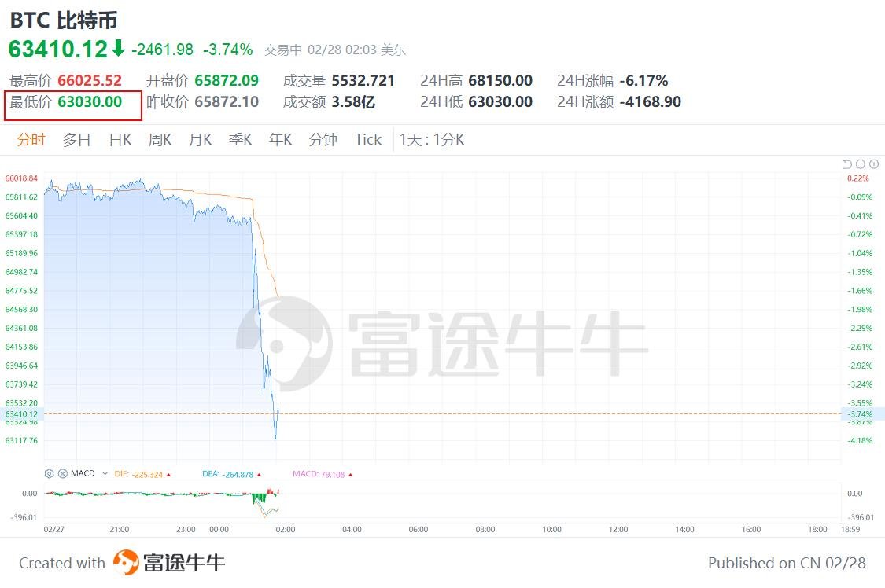Switch to the 月K monthly chart tab
Screen dimensions: 885x588
coord(200,139)
